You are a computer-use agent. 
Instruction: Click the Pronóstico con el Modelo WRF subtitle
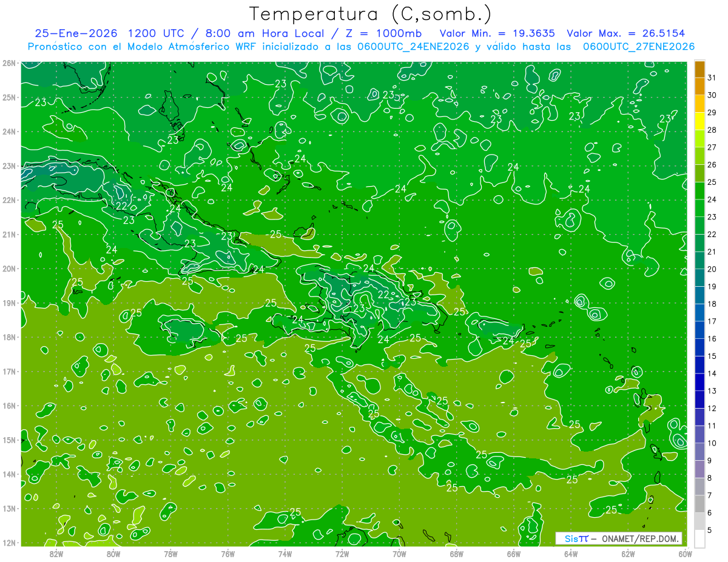coord(361,47)
